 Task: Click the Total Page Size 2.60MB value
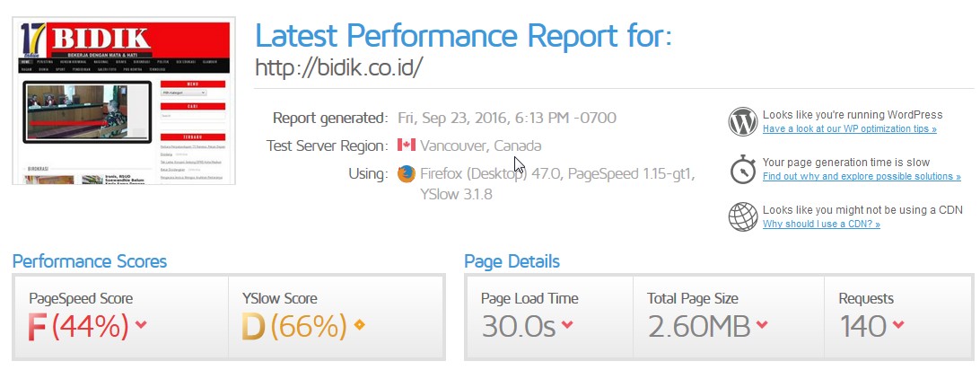pyautogui.click(x=699, y=326)
